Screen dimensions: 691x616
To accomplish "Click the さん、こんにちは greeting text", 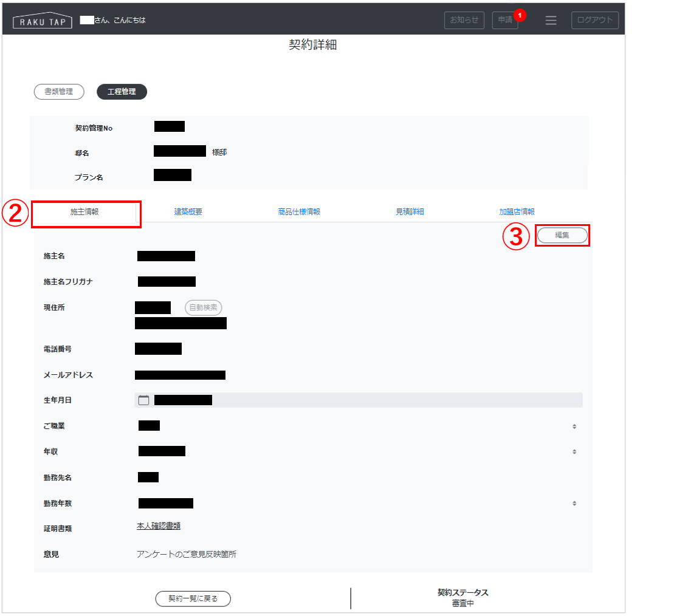I will tap(120, 20).
